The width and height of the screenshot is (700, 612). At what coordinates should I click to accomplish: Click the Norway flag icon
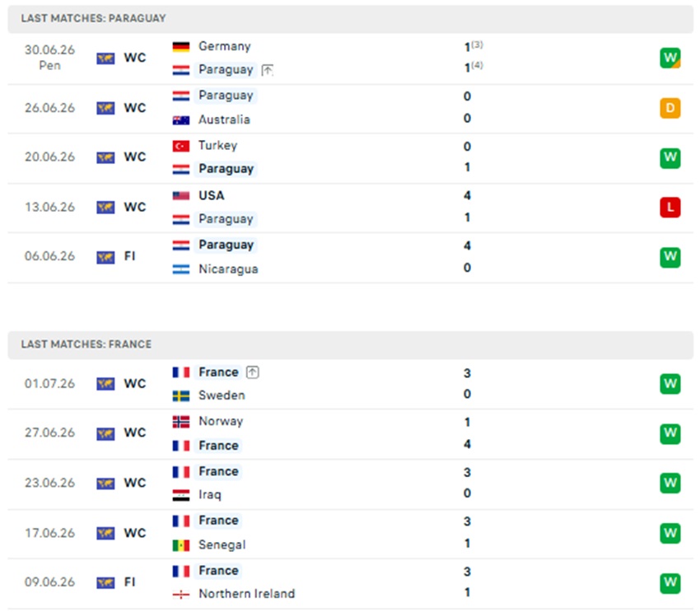[x=181, y=422]
